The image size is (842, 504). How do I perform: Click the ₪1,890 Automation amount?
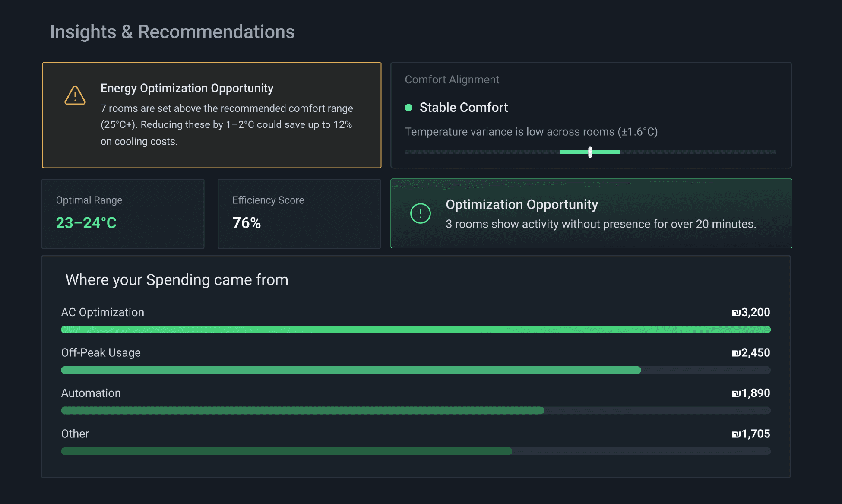click(x=750, y=393)
